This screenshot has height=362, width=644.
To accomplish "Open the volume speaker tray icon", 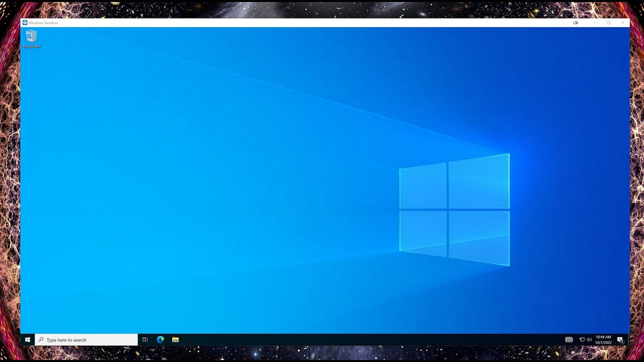I will pos(589,340).
